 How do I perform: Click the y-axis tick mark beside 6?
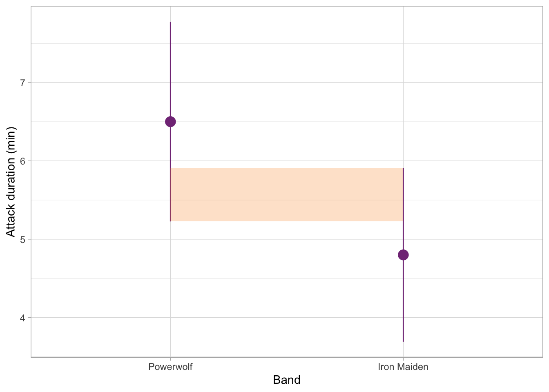coord(29,161)
